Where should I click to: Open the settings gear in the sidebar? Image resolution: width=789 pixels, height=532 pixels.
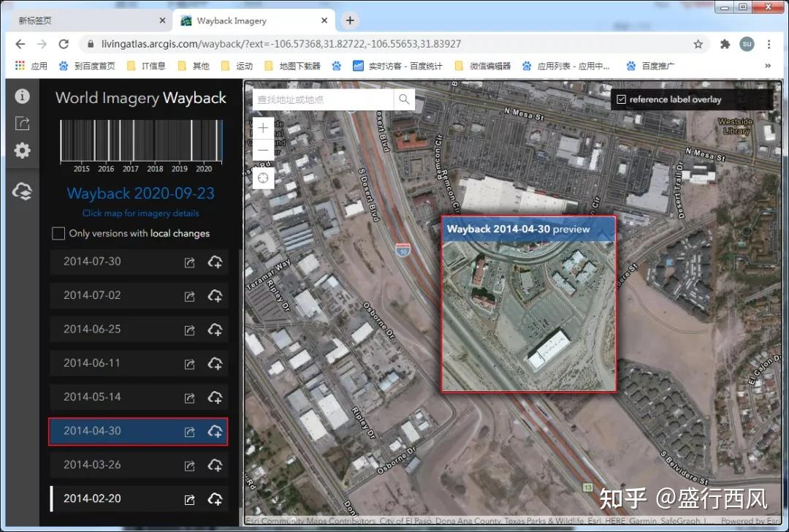pos(22,151)
